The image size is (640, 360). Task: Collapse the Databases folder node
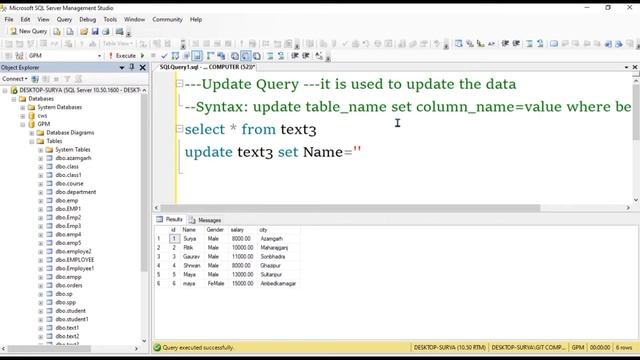(x=14, y=99)
